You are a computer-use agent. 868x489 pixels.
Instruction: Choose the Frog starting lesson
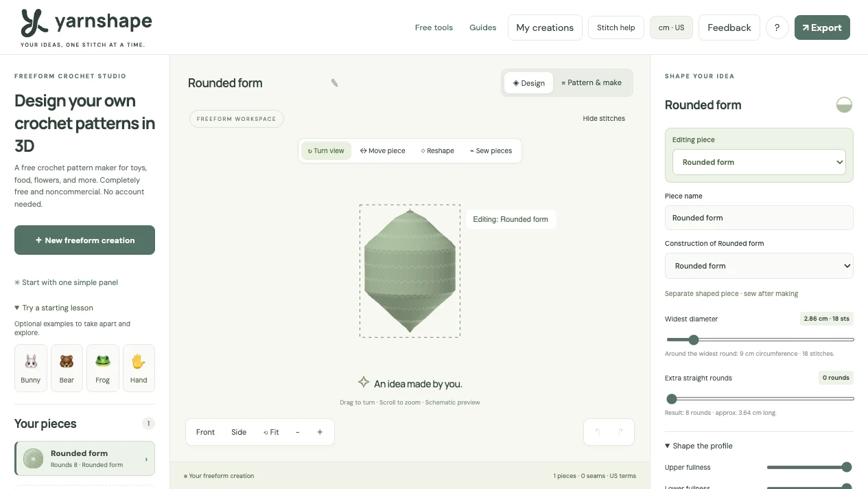[103, 368]
